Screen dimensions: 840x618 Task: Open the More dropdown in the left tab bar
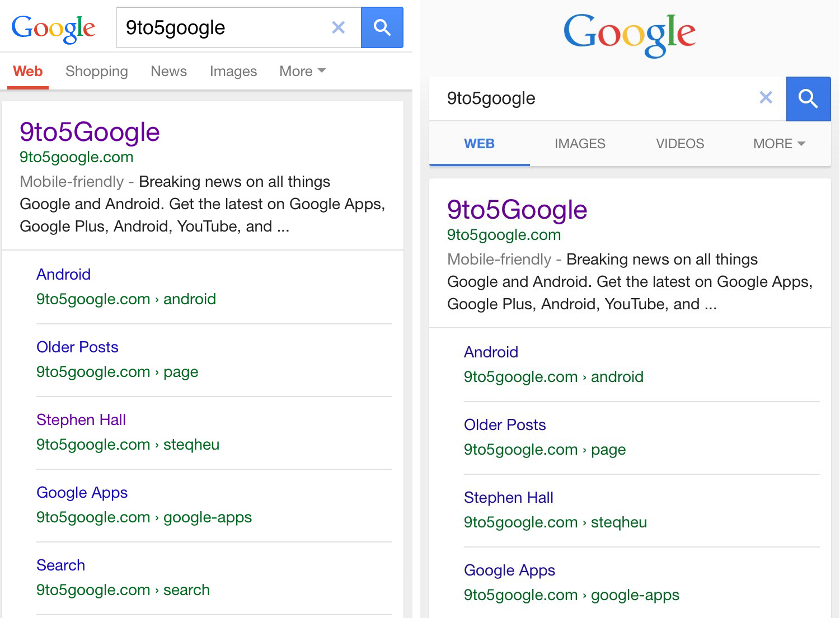302,71
